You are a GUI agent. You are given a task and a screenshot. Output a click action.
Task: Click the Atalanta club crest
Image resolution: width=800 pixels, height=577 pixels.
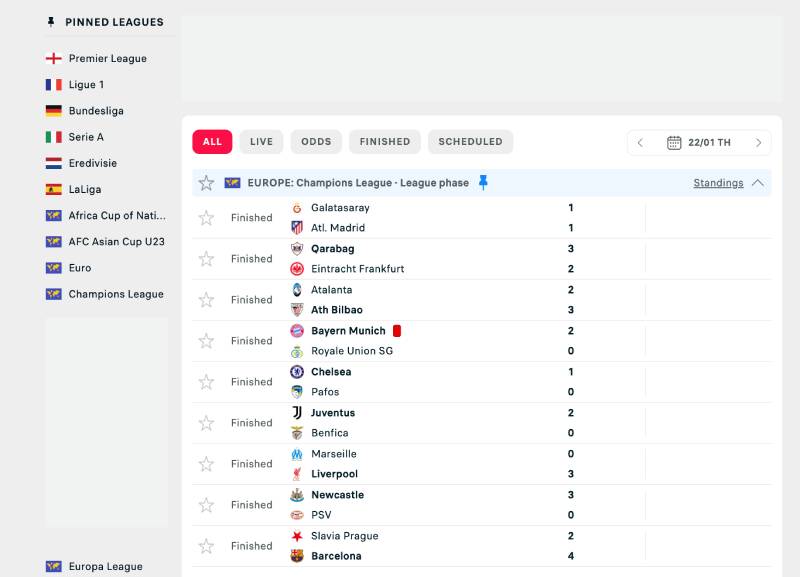[x=297, y=290]
